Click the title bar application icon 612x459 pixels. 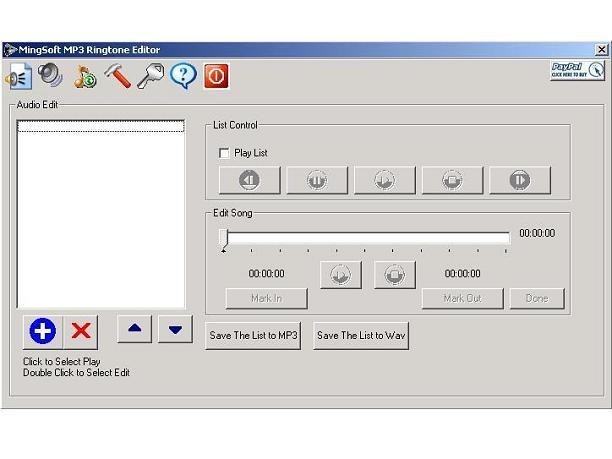click(x=11, y=50)
